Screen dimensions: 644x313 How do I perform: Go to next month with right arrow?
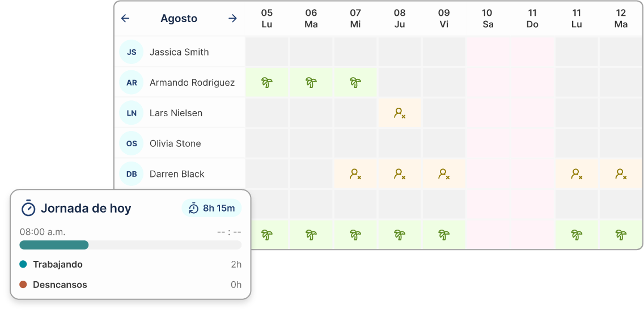coord(232,19)
